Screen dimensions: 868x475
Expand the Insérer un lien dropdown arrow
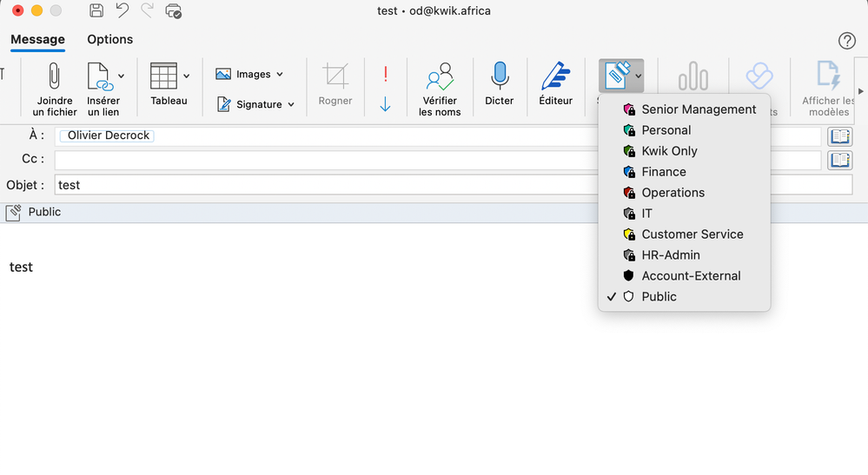122,76
